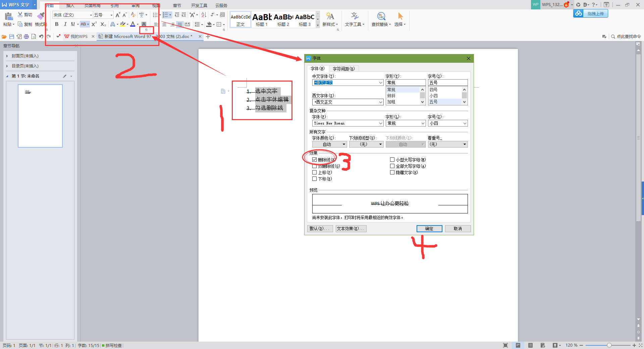Screen dimensions: 644x349
Task: Switch to web layout view icon in status bar
Action: (543, 345)
